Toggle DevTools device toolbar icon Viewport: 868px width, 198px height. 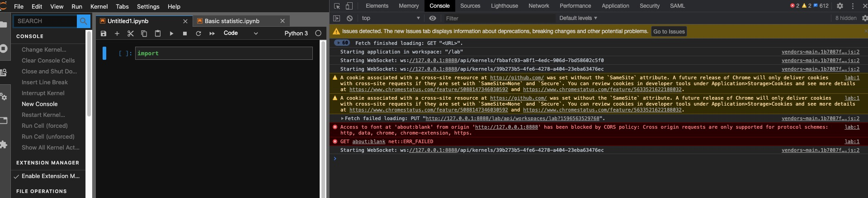tap(349, 6)
